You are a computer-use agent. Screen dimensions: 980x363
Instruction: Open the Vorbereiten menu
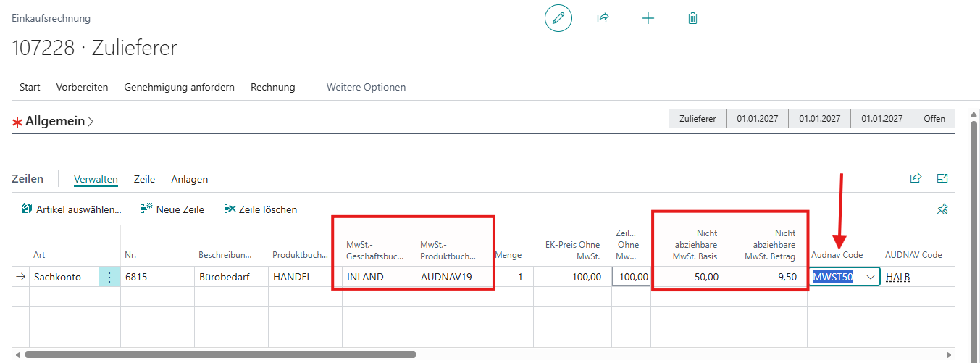[x=82, y=87]
